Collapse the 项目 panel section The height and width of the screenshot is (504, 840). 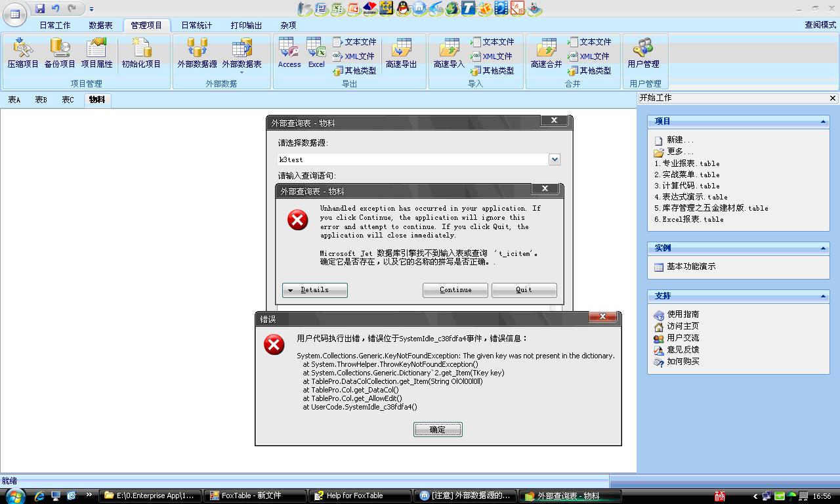pyautogui.click(x=823, y=121)
